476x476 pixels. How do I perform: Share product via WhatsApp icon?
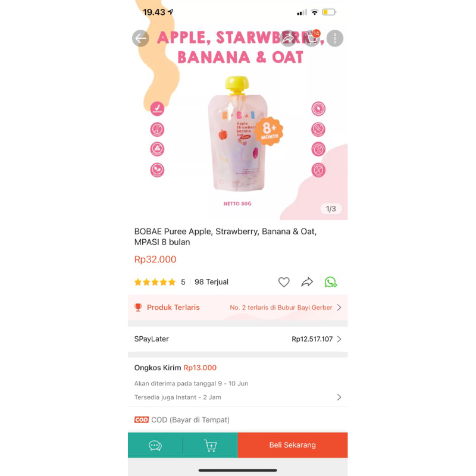tap(331, 282)
